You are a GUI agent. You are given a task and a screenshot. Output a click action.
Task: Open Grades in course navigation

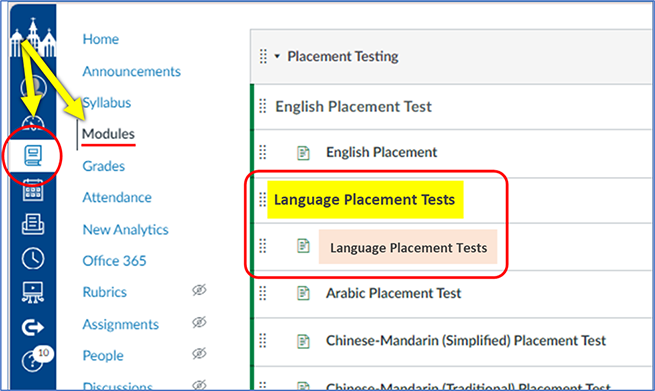pyautogui.click(x=104, y=166)
